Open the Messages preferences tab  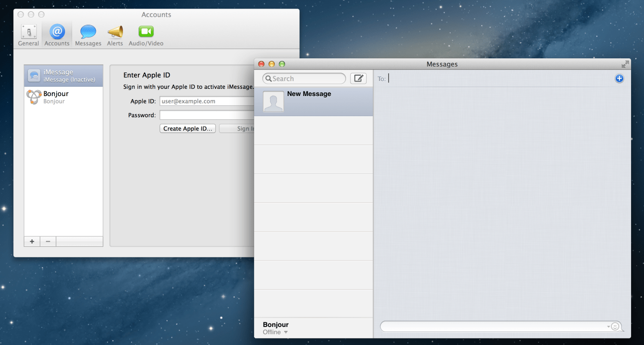click(88, 35)
